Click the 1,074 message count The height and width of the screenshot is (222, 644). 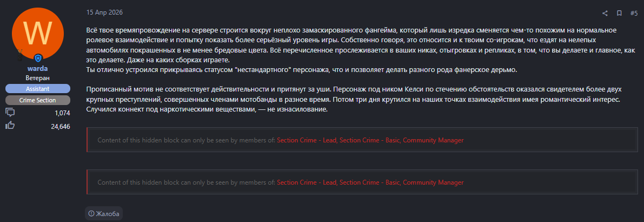[x=62, y=113]
